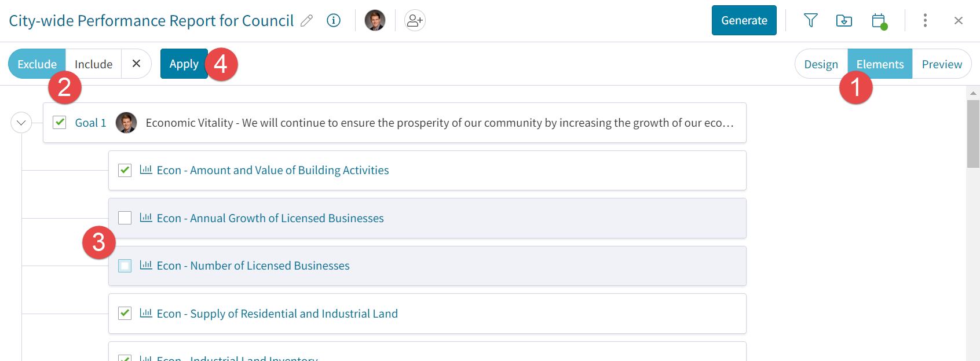Click the vertical scrollbar up arrow

(973, 93)
